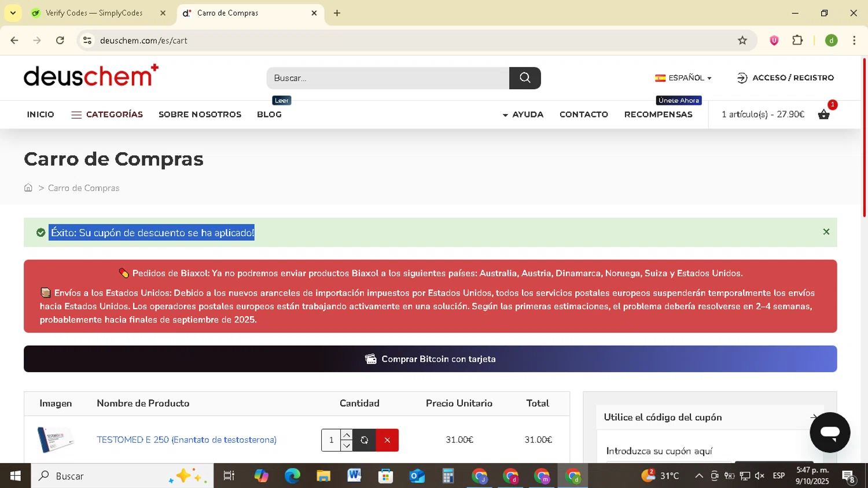Open the Extensions puzzle icon
The width and height of the screenshot is (868, 488).
click(797, 41)
